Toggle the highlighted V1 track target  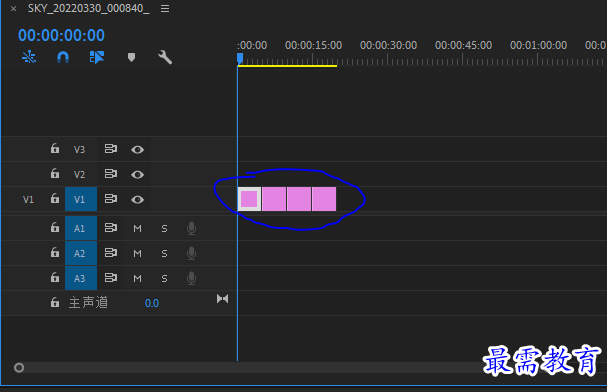coord(81,199)
